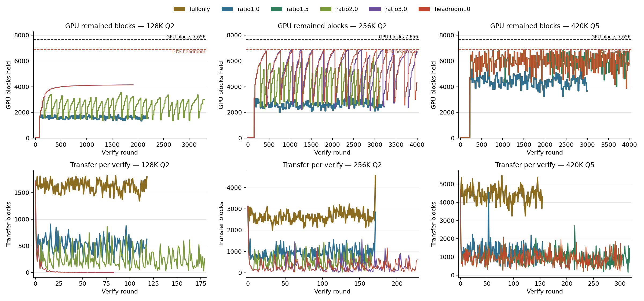Click the 'ratio1.0' legend label
The width and height of the screenshot is (644, 301).
(248, 9)
